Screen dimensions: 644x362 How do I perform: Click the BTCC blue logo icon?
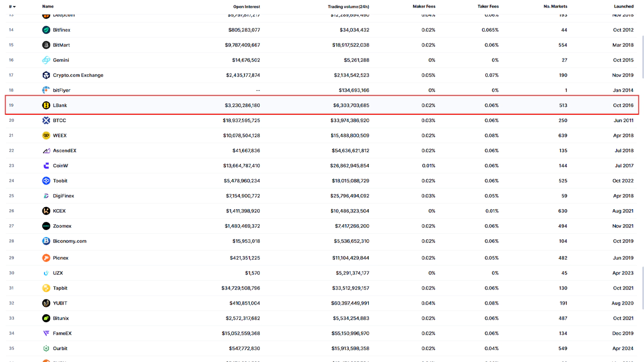pos(46,121)
